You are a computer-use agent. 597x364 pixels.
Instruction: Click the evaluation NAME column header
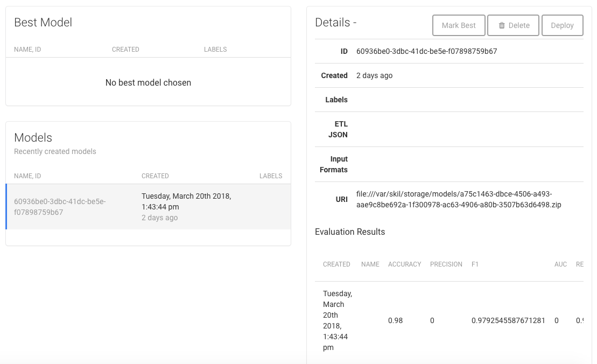pyautogui.click(x=370, y=264)
